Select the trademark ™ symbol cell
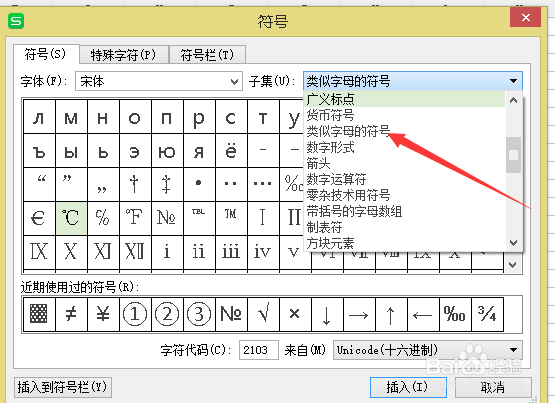 click(231, 218)
